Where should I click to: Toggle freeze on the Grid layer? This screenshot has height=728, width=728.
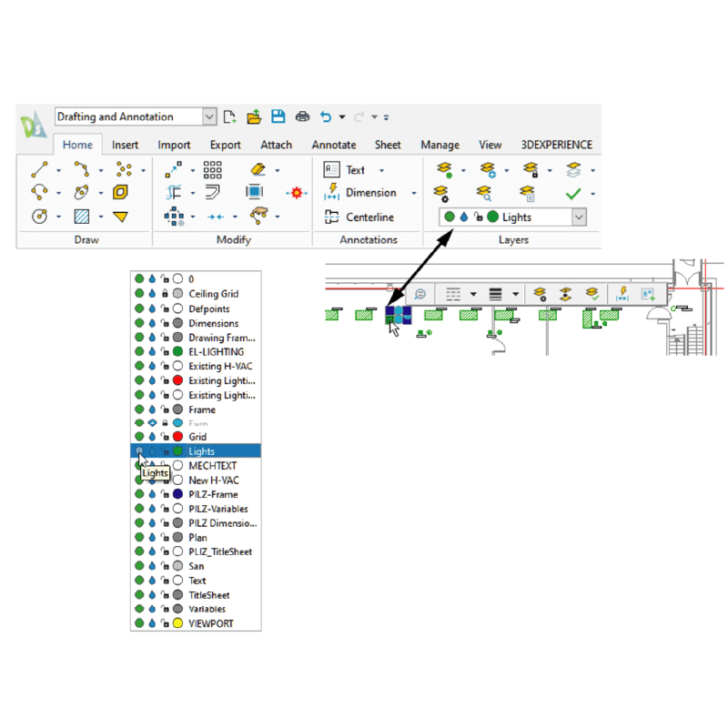(152, 437)
